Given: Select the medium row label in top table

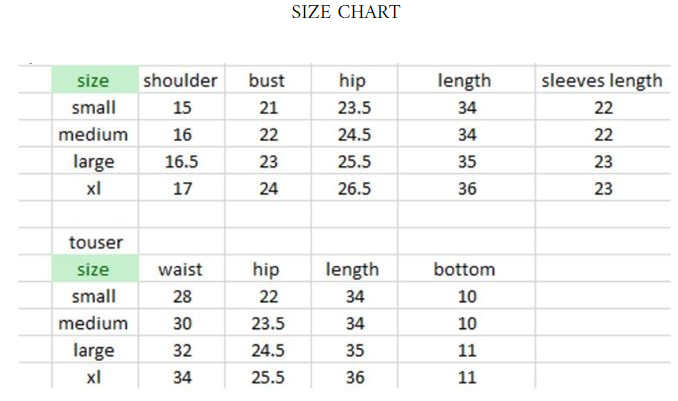Looking at the screenshot, I should pos(93,135).
